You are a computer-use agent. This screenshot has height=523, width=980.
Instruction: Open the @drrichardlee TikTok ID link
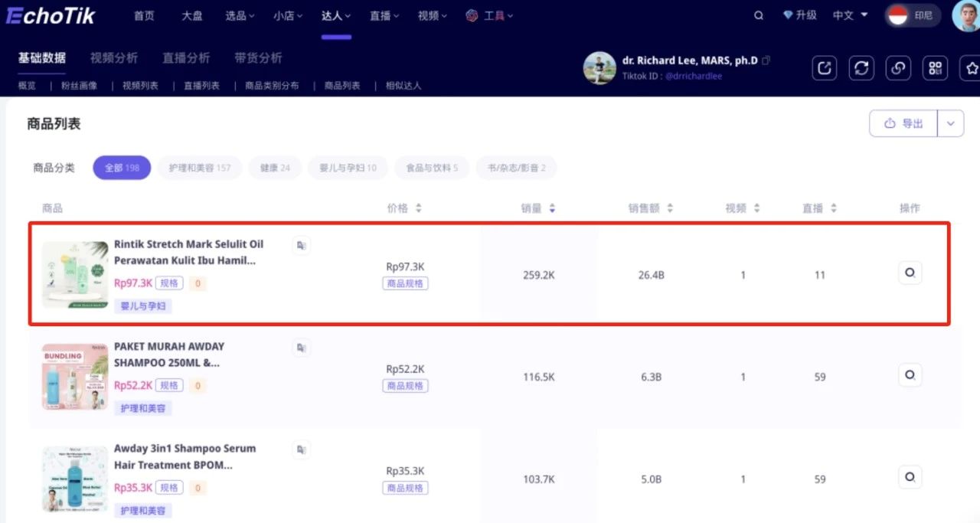[x=693, y=76]
